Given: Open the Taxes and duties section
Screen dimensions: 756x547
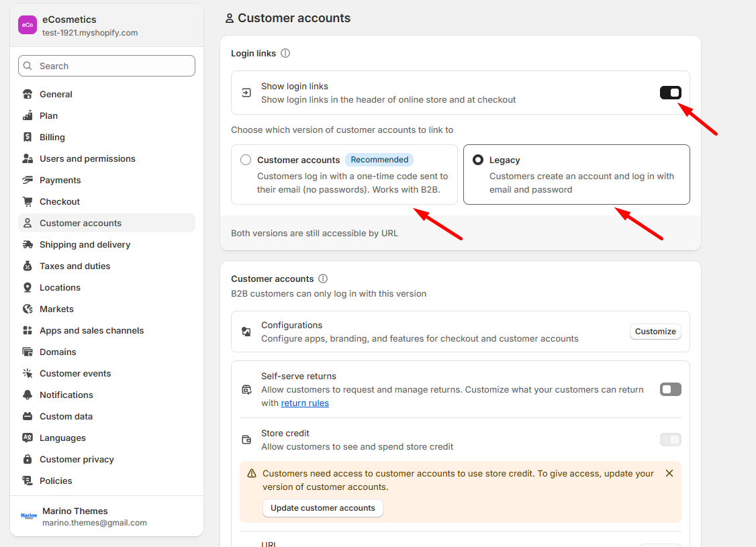Looking at the screenshot, I should tap(107, 266).
